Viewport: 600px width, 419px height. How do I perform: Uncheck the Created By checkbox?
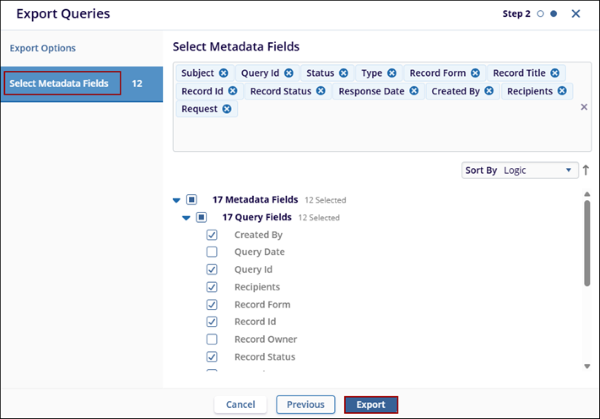coord(212,235)
